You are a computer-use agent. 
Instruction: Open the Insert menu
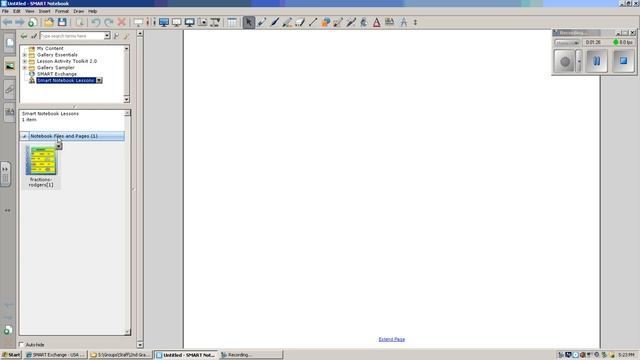point(44,11)
